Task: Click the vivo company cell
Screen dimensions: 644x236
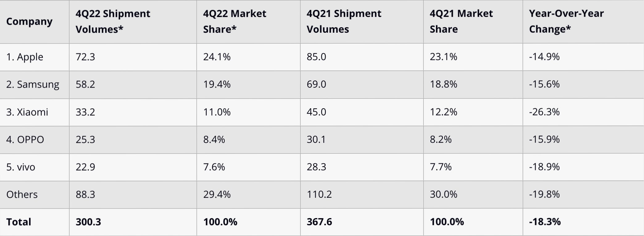Action: pos(21,167)
